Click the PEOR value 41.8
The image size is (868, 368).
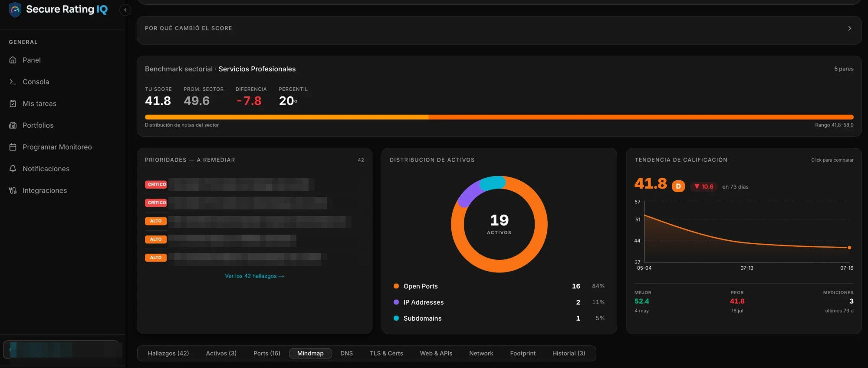[x=737, y=301]
